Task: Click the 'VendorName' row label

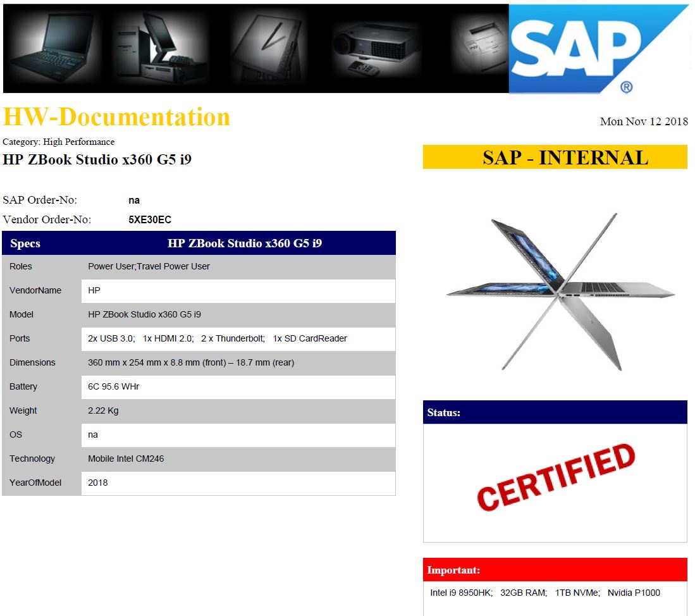Action: point(35,290)
